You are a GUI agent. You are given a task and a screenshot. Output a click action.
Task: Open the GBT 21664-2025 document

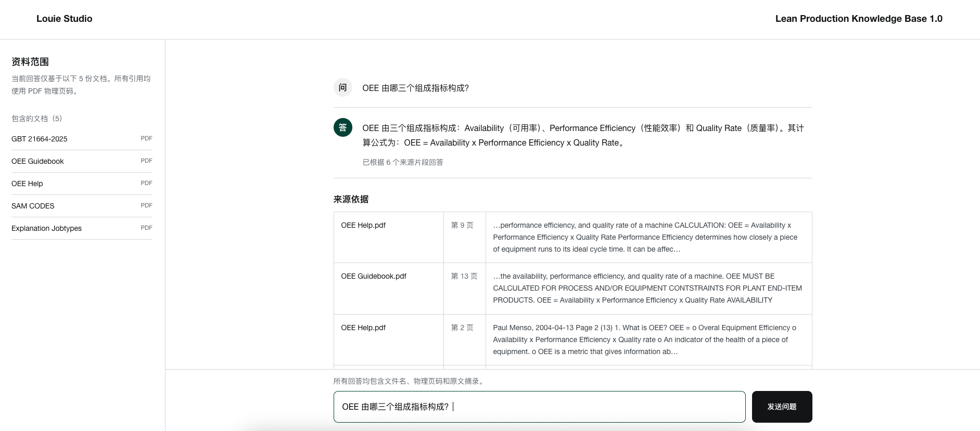tap(82, 139)
